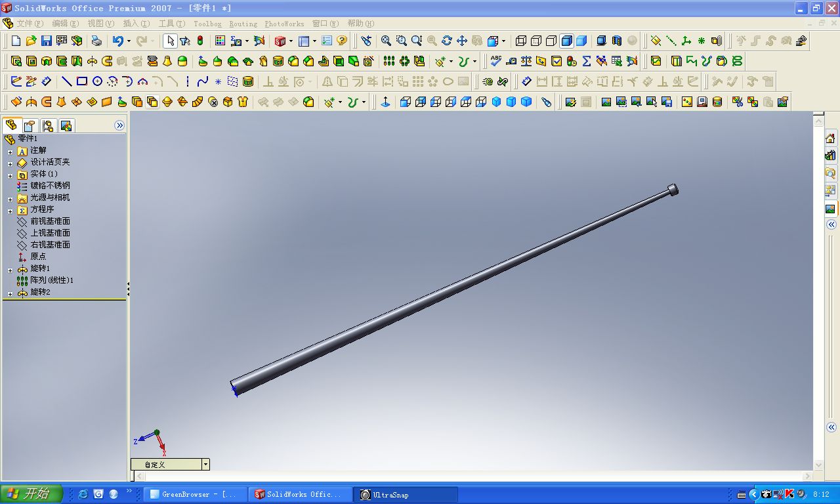Image resolution: width=840 pixels, height=504 pixels.
Task: Start the Centerline sketch tool
Action: pyautogui.click(x=188, y=81)
